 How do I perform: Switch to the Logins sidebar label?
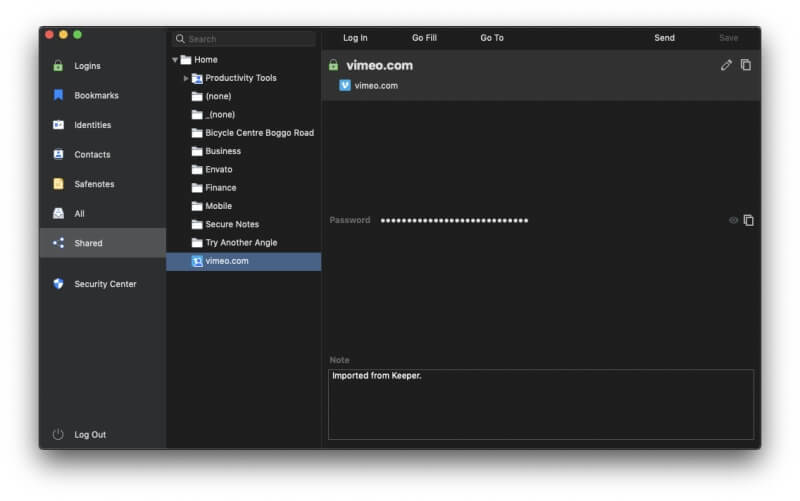point(87,66)
